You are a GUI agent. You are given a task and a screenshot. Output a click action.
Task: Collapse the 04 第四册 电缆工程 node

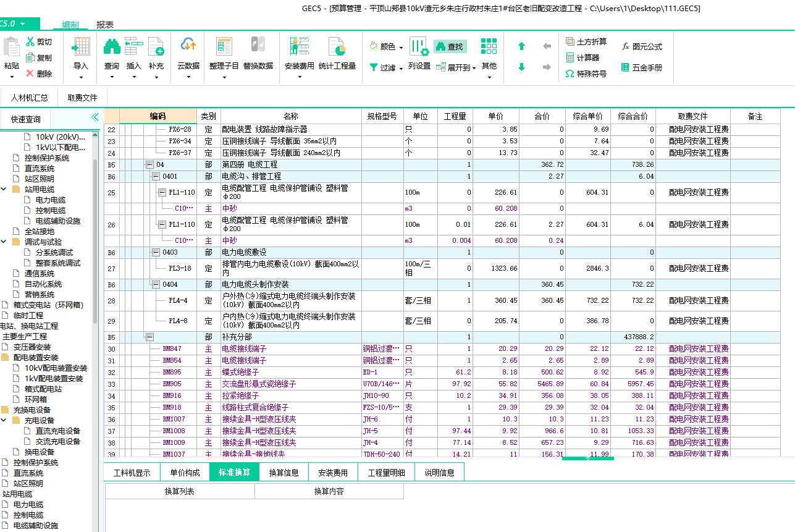pyautogui.click(x=149, y=165)
